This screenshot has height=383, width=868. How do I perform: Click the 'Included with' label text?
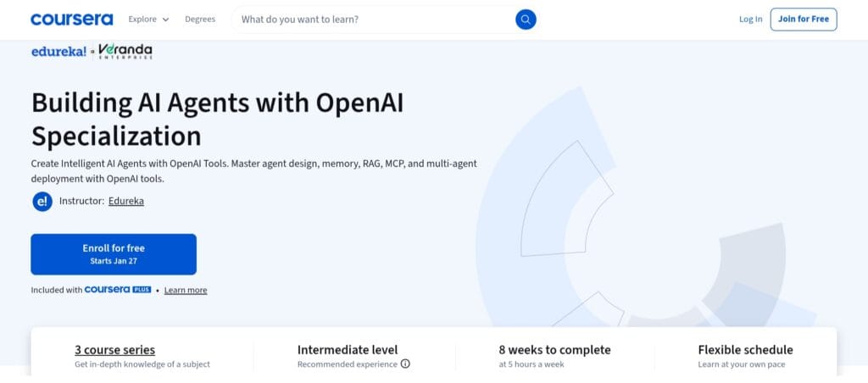pyautogui.click(x=57, y=290)
